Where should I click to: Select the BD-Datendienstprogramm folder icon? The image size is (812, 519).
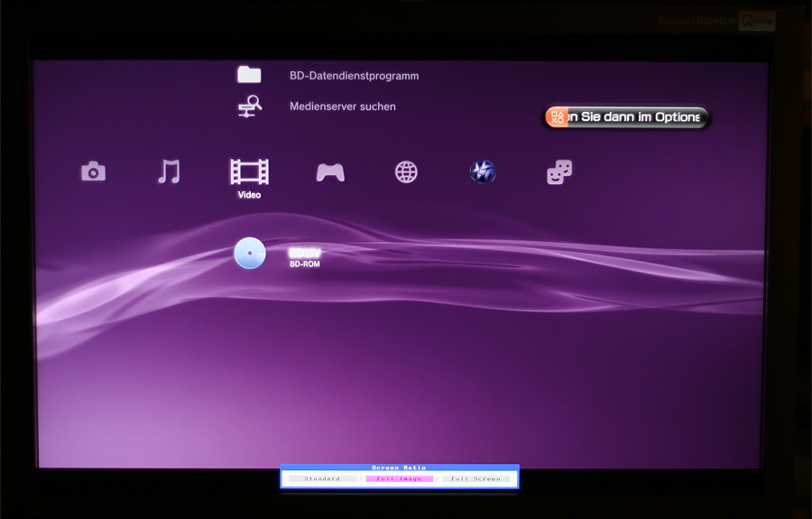249,75
